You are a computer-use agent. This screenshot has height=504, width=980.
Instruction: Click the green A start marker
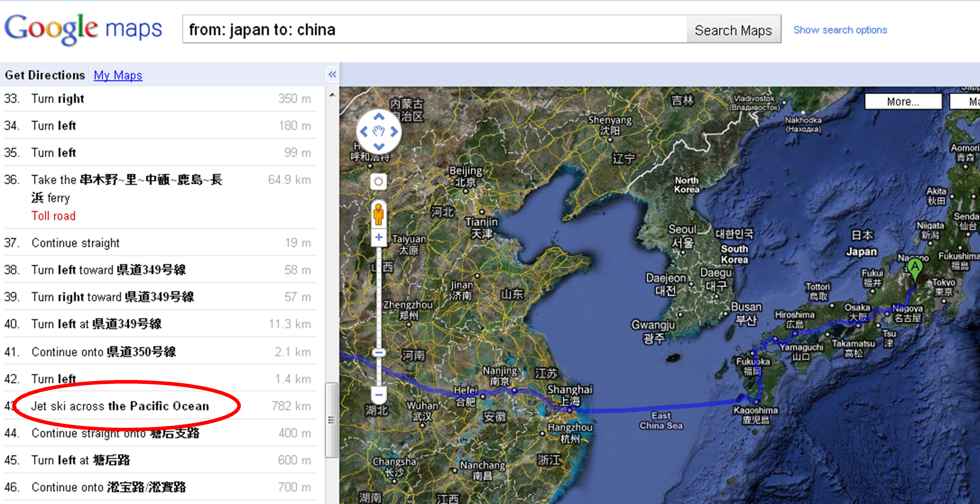(914, 270)
